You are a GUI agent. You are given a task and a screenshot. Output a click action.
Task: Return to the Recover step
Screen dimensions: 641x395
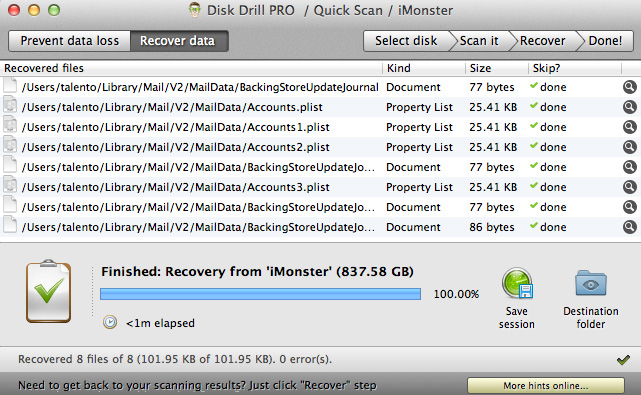pos(544,41)
